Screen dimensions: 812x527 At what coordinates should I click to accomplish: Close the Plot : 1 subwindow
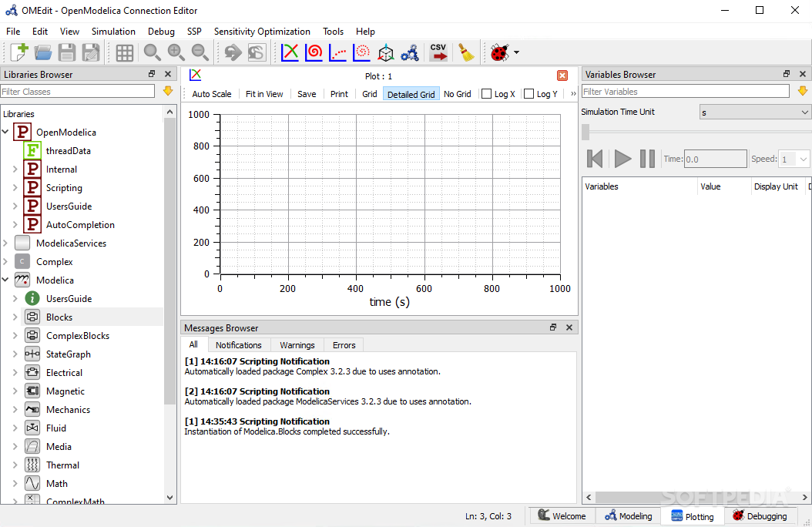click(x=562, y=76)
